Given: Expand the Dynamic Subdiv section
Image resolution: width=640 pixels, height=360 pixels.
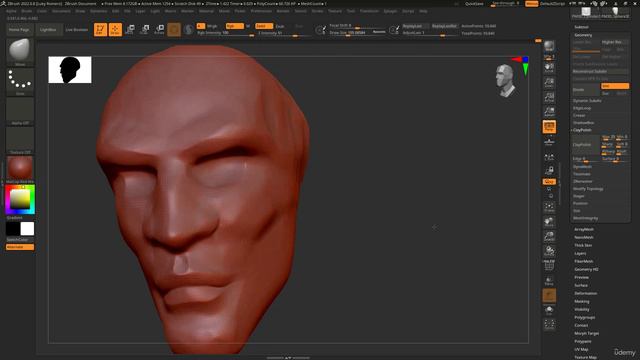Looking at the screenshot, I should (587, 101).
